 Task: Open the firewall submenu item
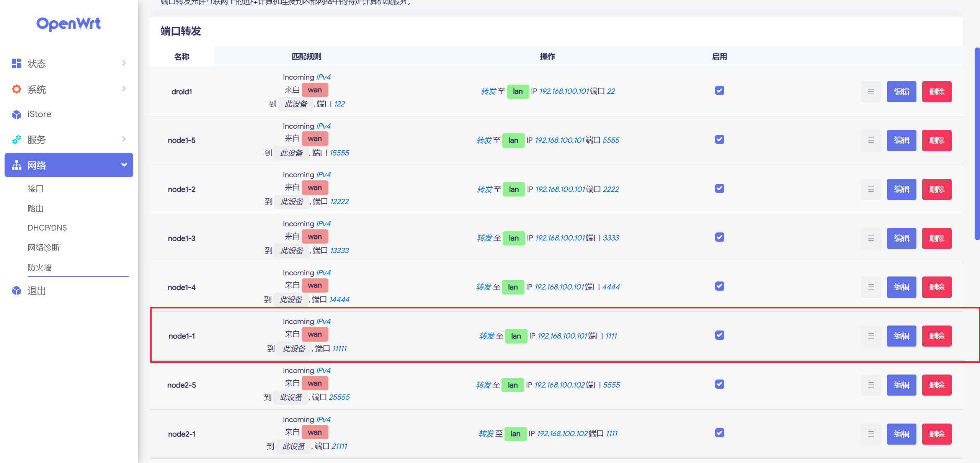[x=40, y=267]
